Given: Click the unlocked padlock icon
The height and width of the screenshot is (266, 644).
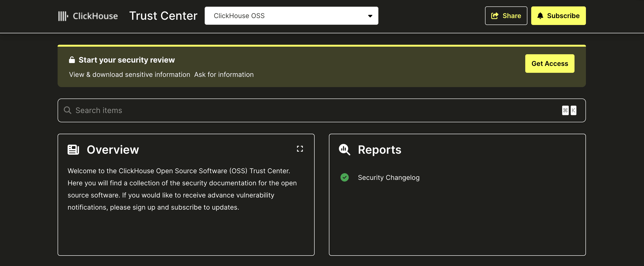Looking at the screenshot, I should click(72, 60).
